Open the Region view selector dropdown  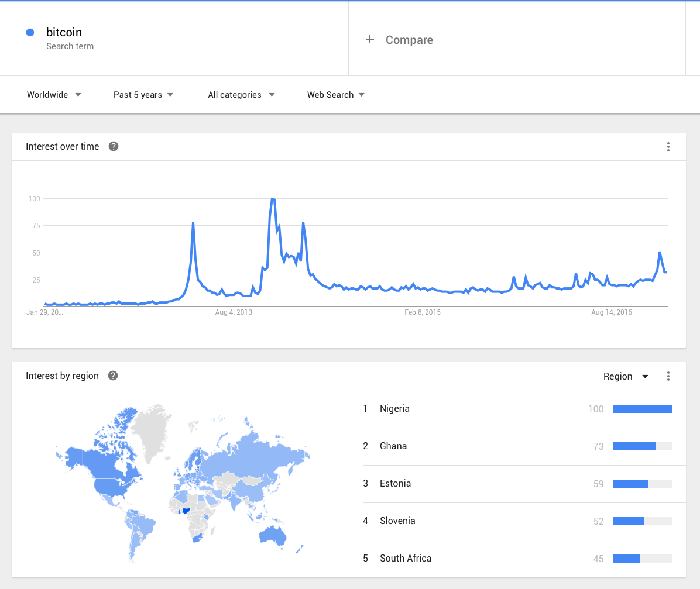tap(626, 376)
